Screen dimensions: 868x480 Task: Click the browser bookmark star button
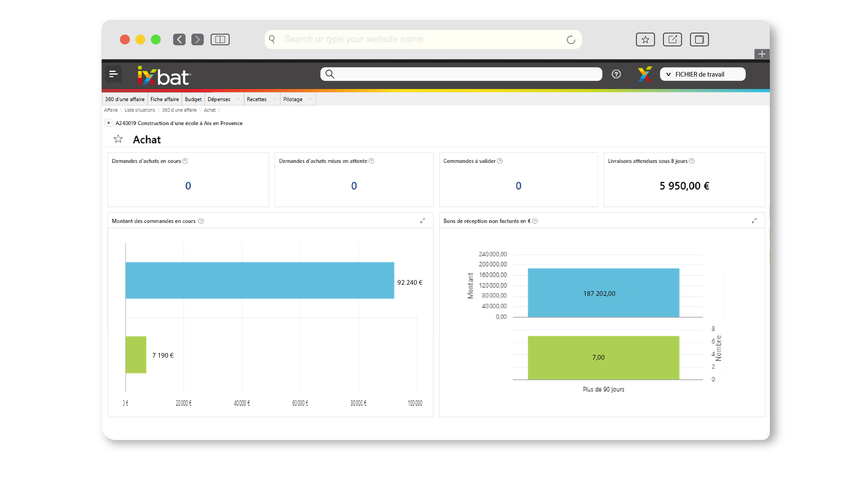[645, 39]
